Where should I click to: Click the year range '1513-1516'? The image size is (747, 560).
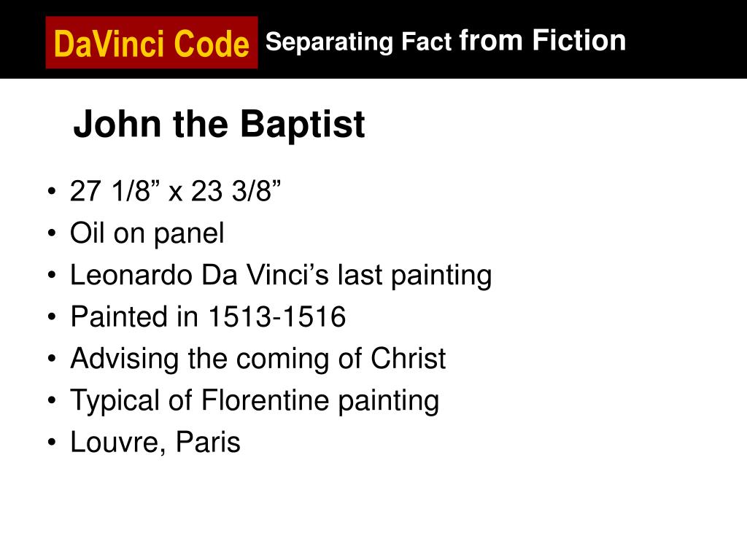[x=276, y=316]
